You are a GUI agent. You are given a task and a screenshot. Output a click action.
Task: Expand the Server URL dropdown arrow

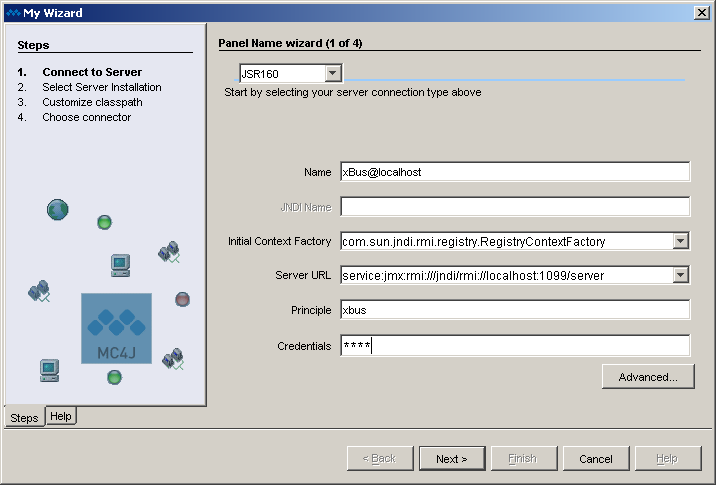[680, 275]
